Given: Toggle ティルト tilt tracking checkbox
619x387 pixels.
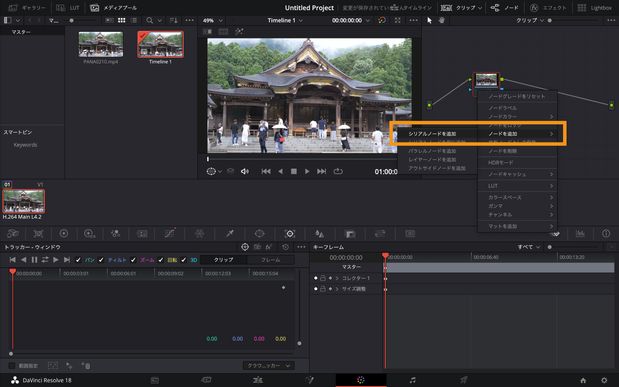Looking at the screenshot, I should [101, 260].
